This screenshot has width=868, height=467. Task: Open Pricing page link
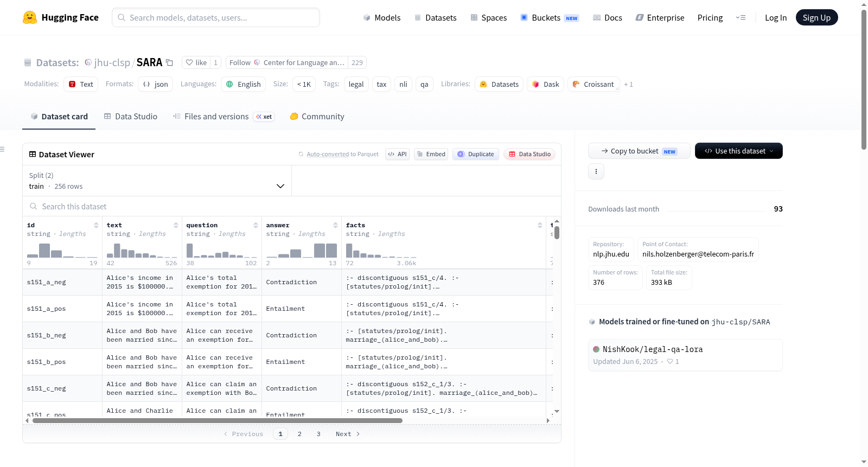click(x=710, y=18)
